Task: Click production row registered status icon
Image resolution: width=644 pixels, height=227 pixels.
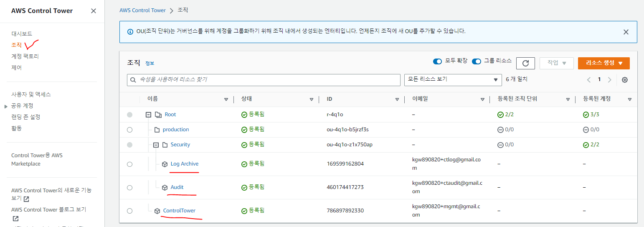Action: [244, 130]
